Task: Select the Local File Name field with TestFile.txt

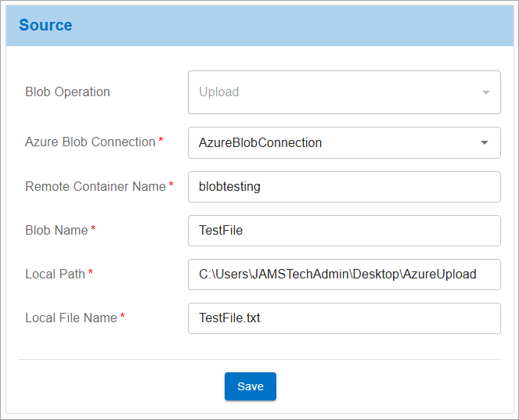Action: pyautogui.click(x=344, y=318)
